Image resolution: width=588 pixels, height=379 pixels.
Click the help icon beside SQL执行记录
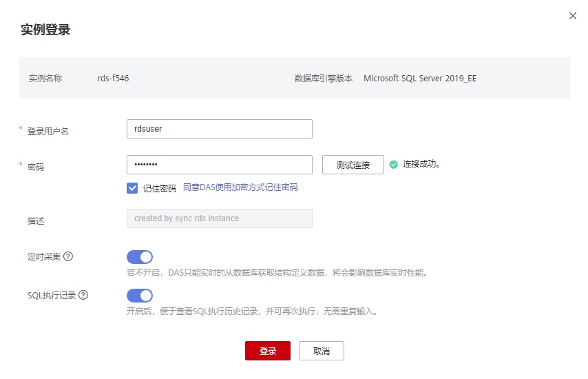(x=83, y=295)
